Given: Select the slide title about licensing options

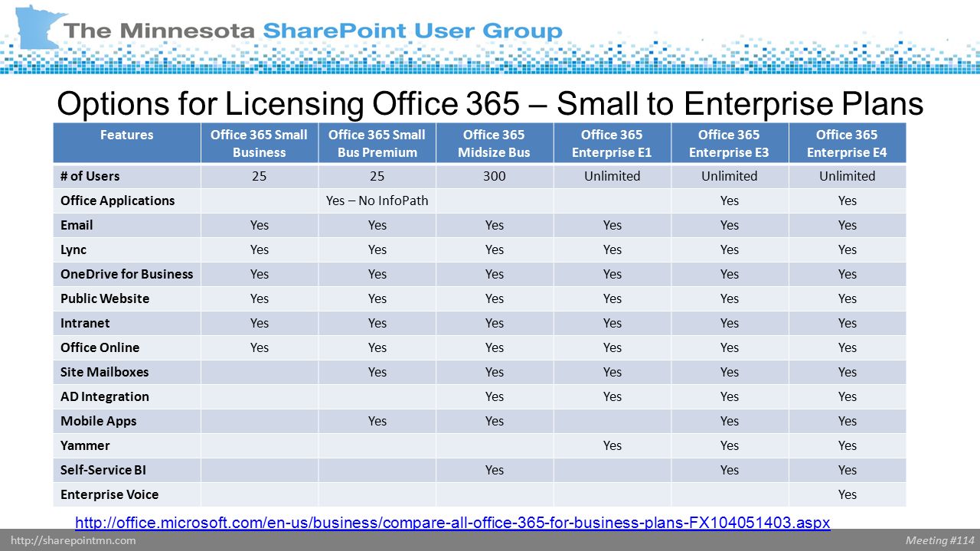Looking at the screenshot, I should tap(491, 104).
